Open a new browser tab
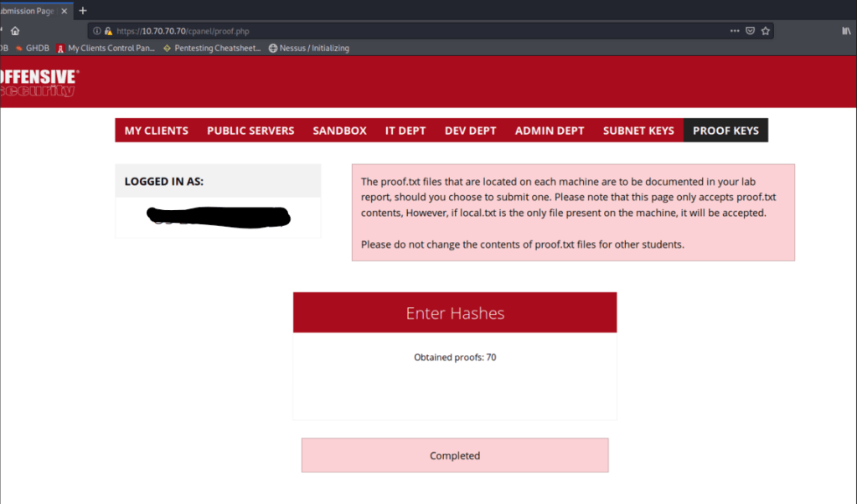The image size is (857, 504). click(x=82, y=10)
